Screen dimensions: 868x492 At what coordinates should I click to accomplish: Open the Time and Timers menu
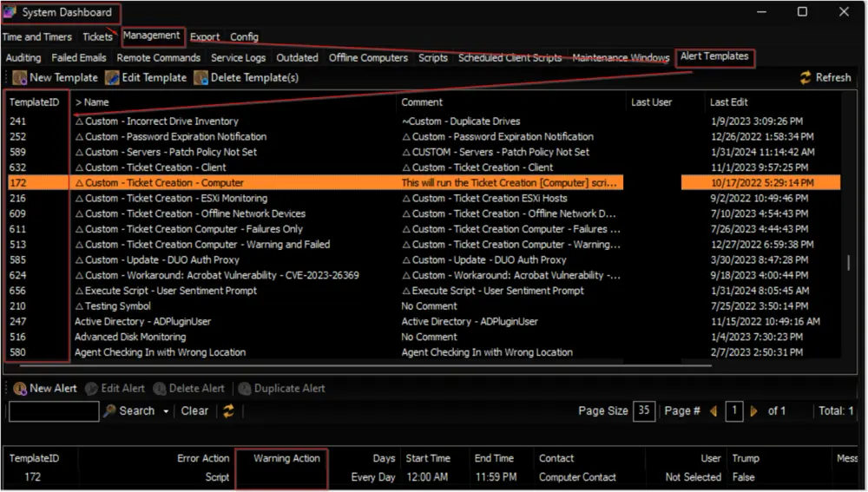[x=37, y=37]
